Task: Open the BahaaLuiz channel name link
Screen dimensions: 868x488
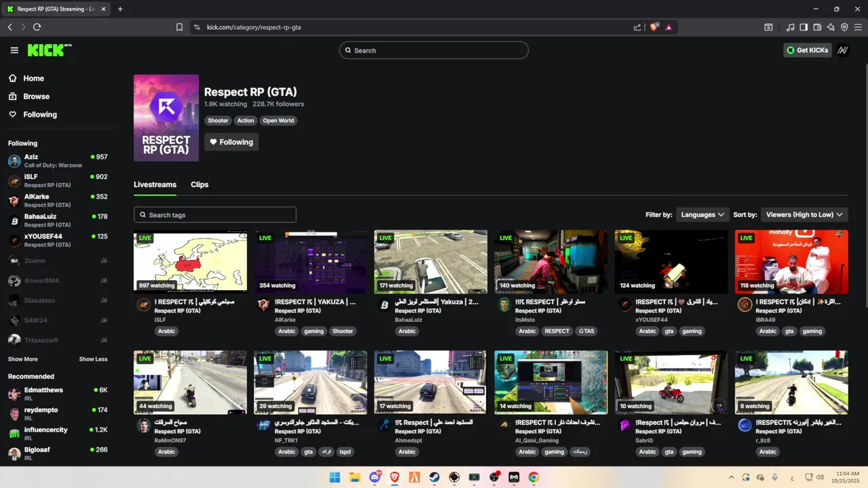Action: click(409, 321)
